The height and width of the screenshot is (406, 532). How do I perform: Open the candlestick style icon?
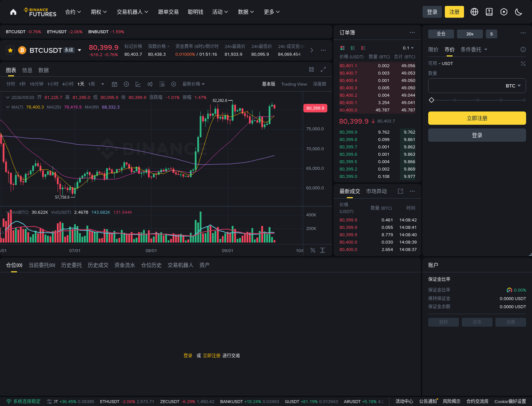[150, 84]
